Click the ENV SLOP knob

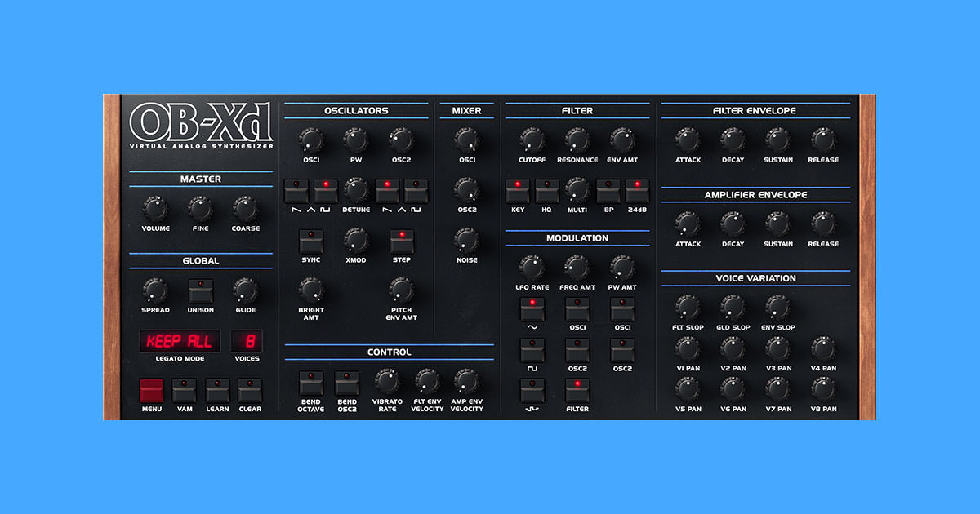pyautogui.click(x=778, y=308)
